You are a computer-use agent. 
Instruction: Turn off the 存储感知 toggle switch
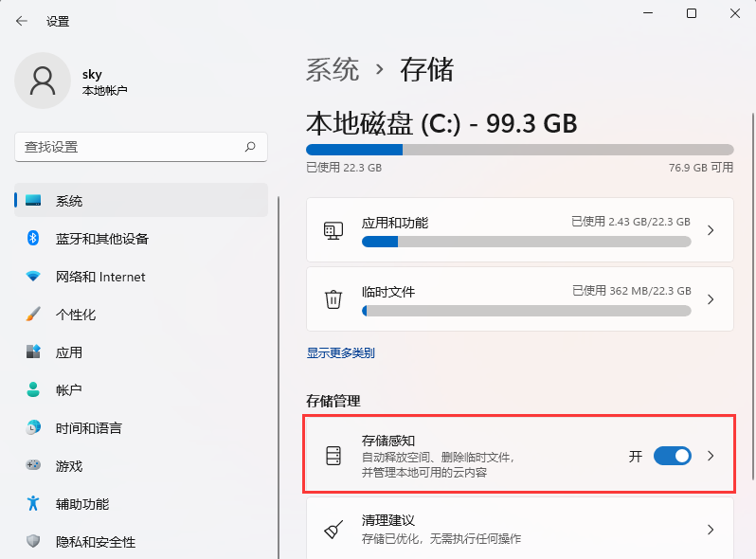[x=673, y=456]
